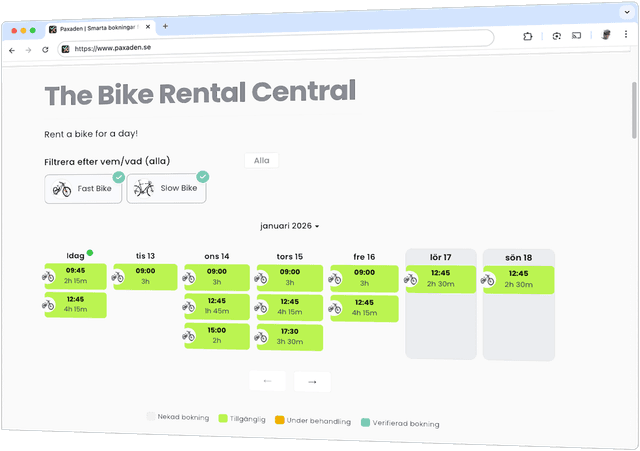
Task: Pick sön 18 12:45 slot
Action: pyautogui.click(x=519, y=280)
